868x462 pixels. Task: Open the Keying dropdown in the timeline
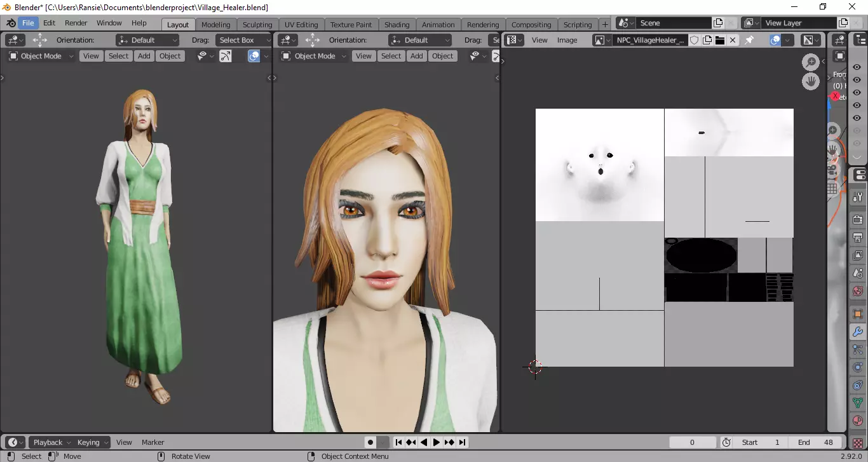coord(93,442)
